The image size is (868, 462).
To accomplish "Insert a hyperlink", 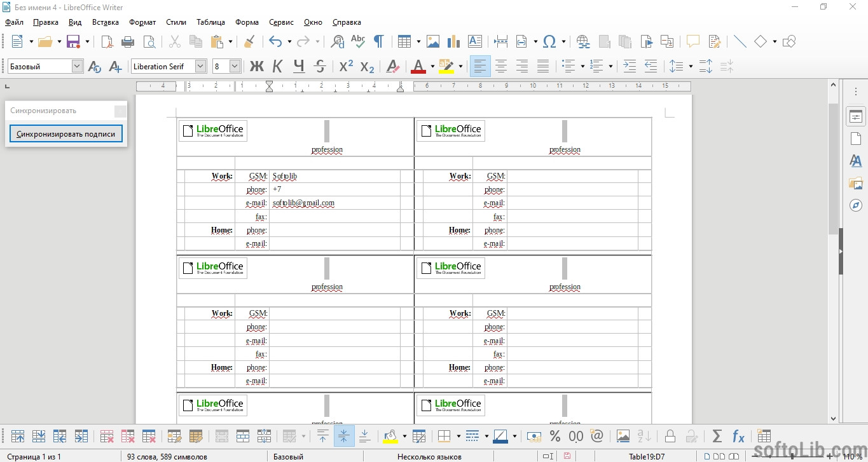I will point(582,42).
